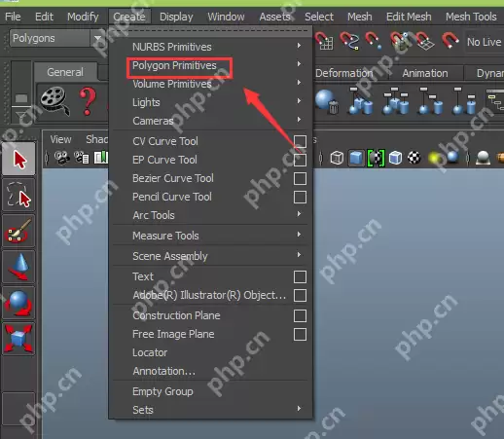Click the film reel shelf icon
The image size is (504, 439).
(54, 101)
